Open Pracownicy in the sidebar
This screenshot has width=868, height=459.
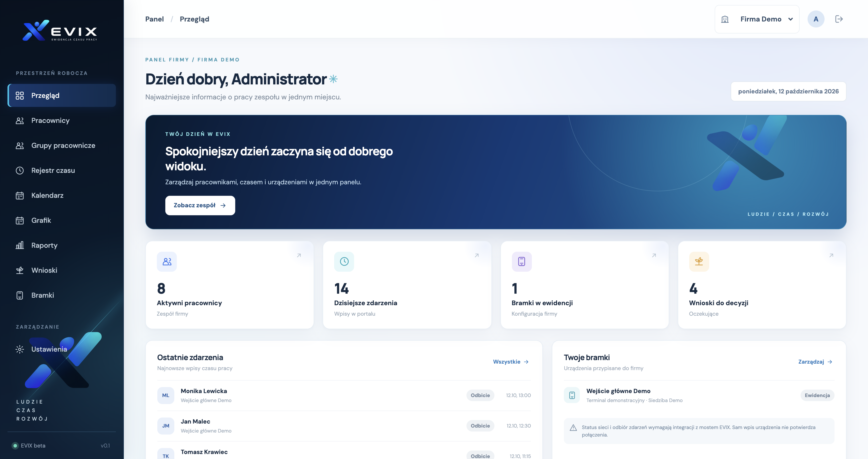click(62, 120)
